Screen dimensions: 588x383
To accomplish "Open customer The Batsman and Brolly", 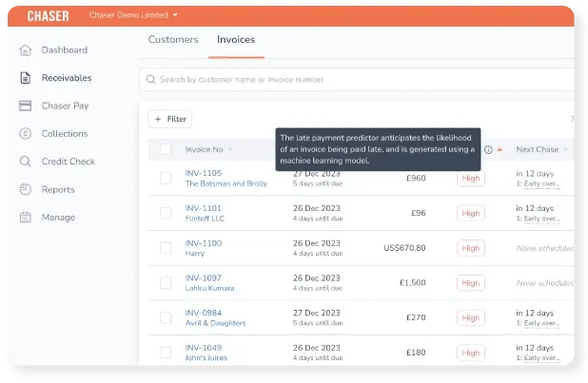I will 226,183.
